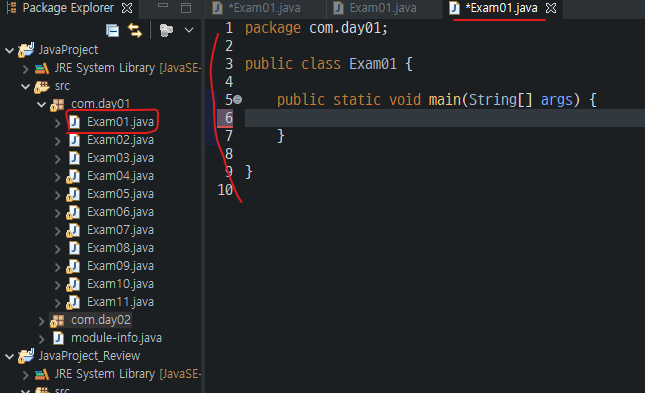Screen dimensions: 645x393
Task: Toggle Link with Editor arrows icon
Action: [135, 30]
